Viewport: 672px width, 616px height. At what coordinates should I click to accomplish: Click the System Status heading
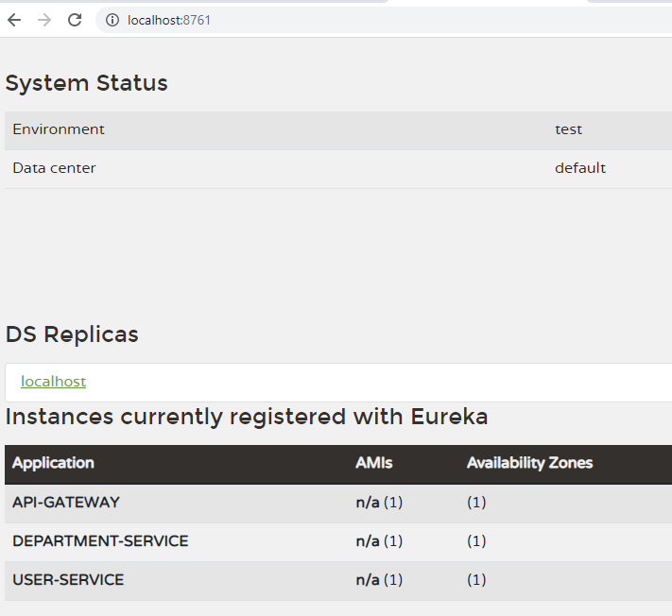pos(86,83)
